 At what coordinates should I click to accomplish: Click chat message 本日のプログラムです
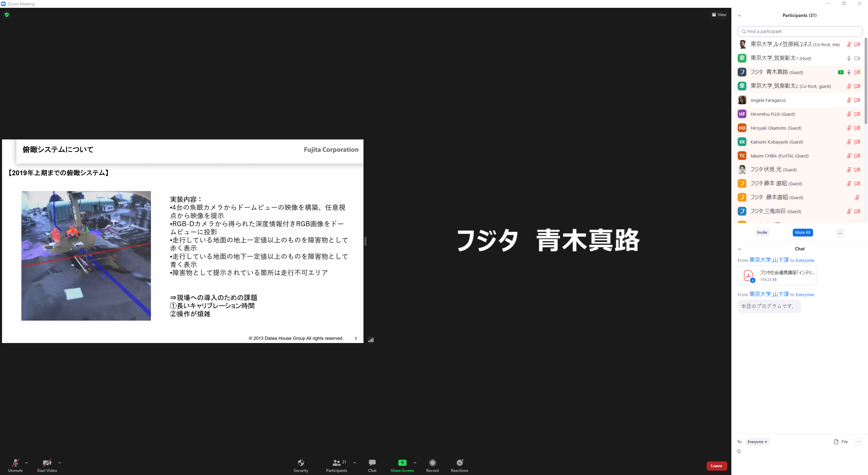coord(769,306)
